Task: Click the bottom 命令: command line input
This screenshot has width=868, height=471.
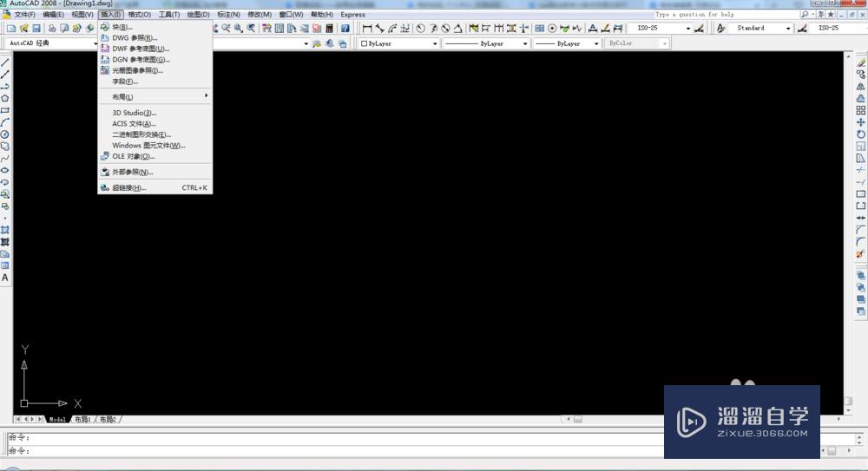Action: (335, 451)
